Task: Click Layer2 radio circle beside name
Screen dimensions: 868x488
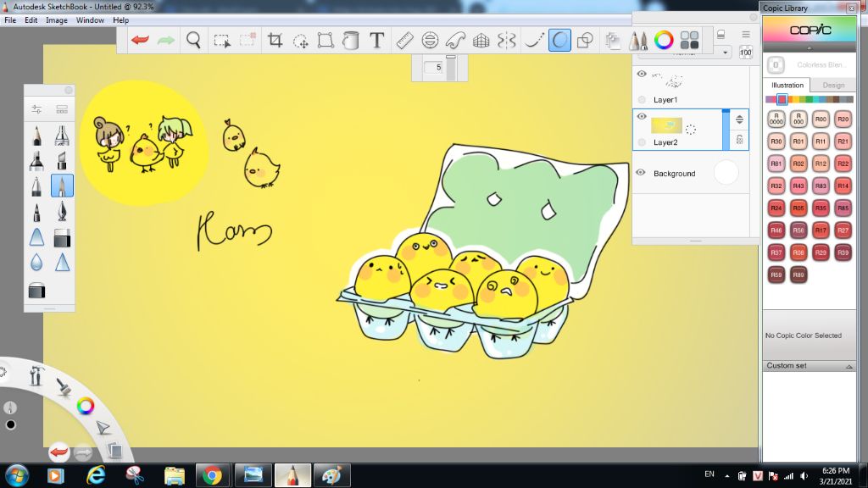Action: click(x=642, y=142)
